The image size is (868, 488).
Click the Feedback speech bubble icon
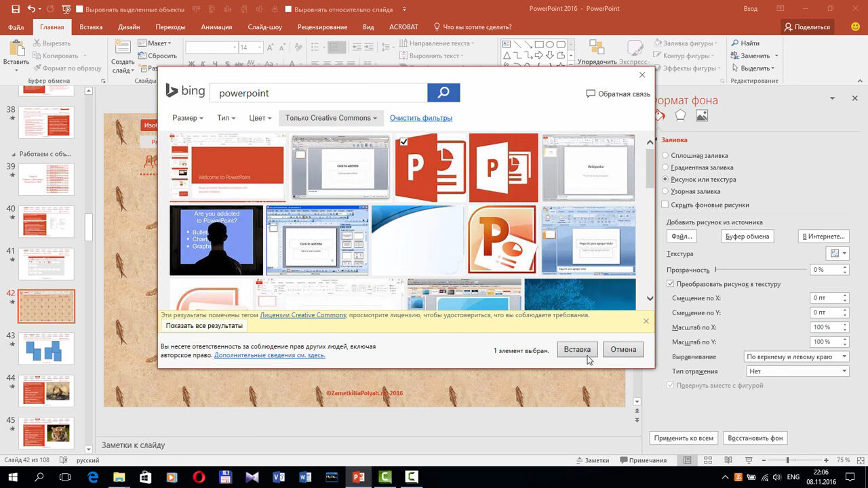point(591,94)
